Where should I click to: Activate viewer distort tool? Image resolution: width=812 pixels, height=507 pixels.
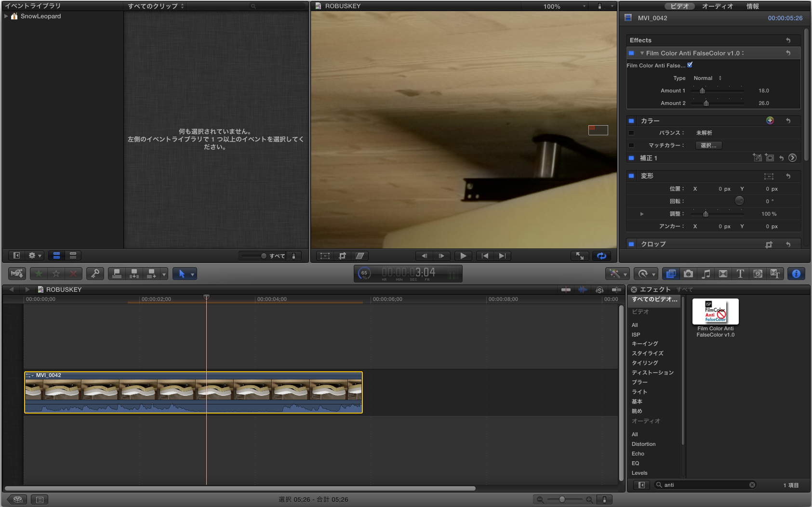360,256
